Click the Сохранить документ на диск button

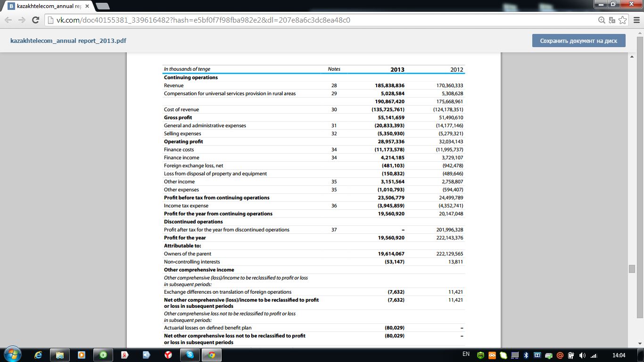coord(578,41)
